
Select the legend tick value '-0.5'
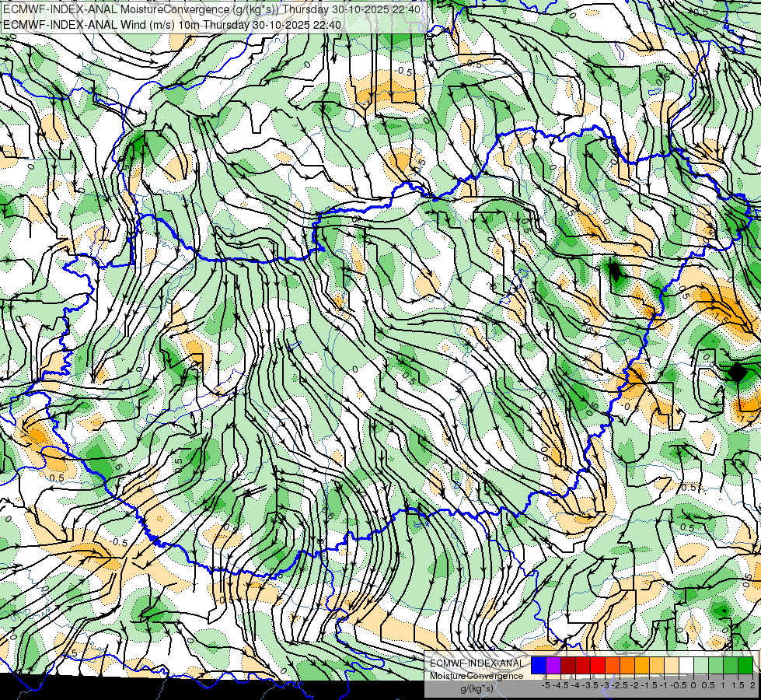[679, 685]
